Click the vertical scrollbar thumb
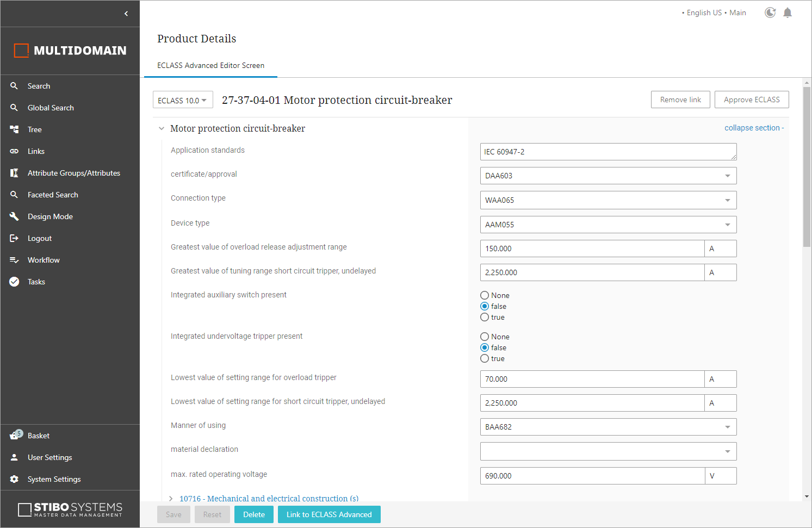The height and width of the screenshot is (528, 812). click(x=807, y=166)
